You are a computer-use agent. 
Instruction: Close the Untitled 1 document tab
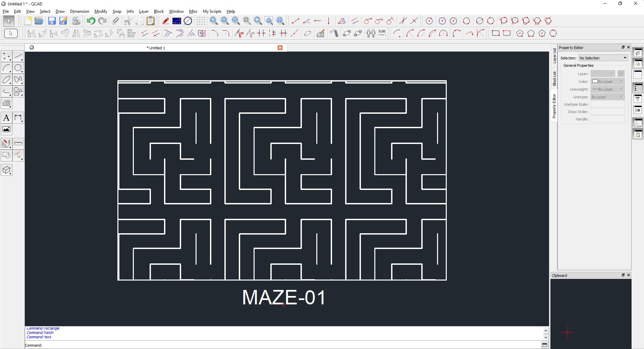[280, 48]
